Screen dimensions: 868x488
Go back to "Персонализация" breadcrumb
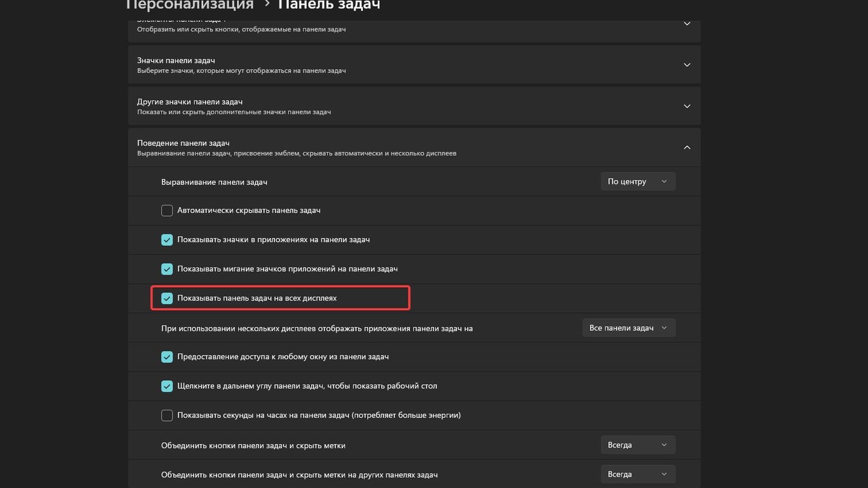pos(189,5)
